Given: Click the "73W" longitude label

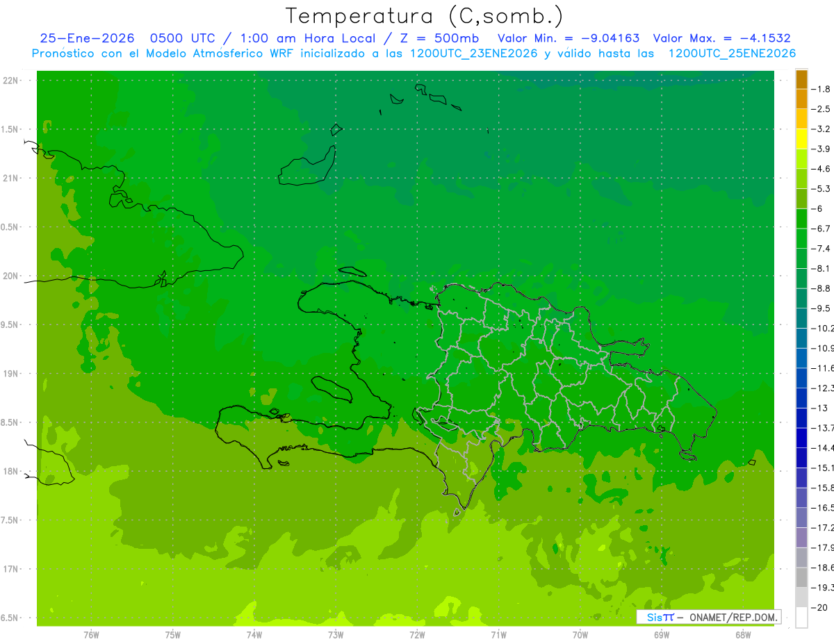Looking at the screenshot, I should click(x=336, y=635).
